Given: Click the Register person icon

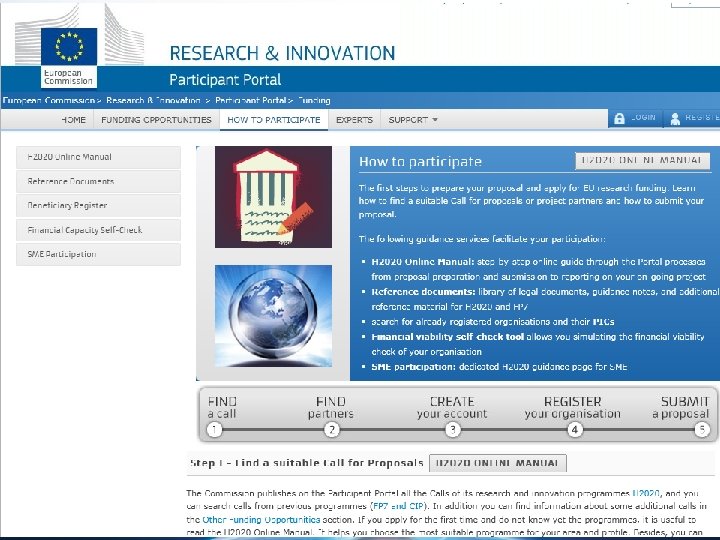Looking at the screenshot, I should click(x=675, y=119).
